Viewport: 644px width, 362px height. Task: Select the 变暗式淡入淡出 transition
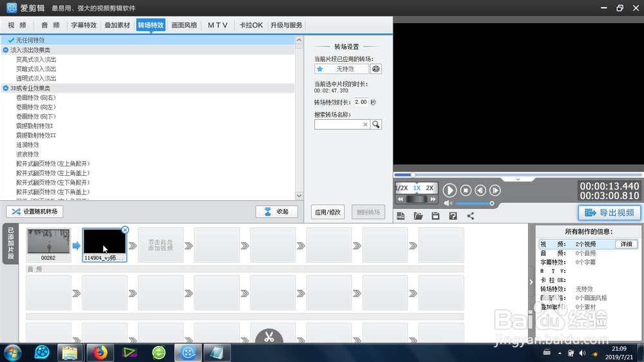click(36, 69)
